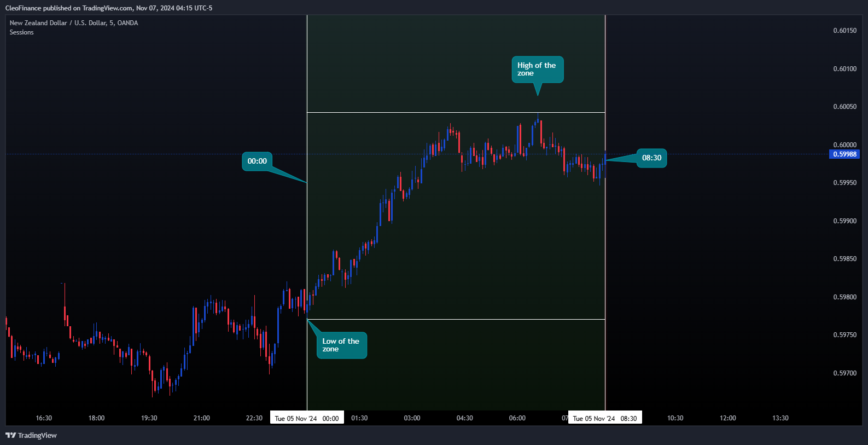Click the 22:30 time axis label

click(254, 418)
